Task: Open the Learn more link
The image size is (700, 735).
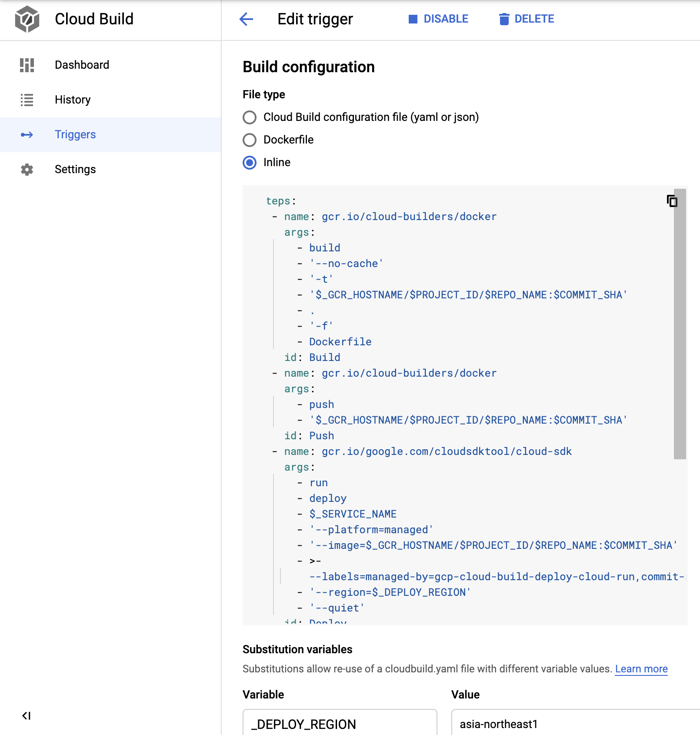Action: click(641, 669)
